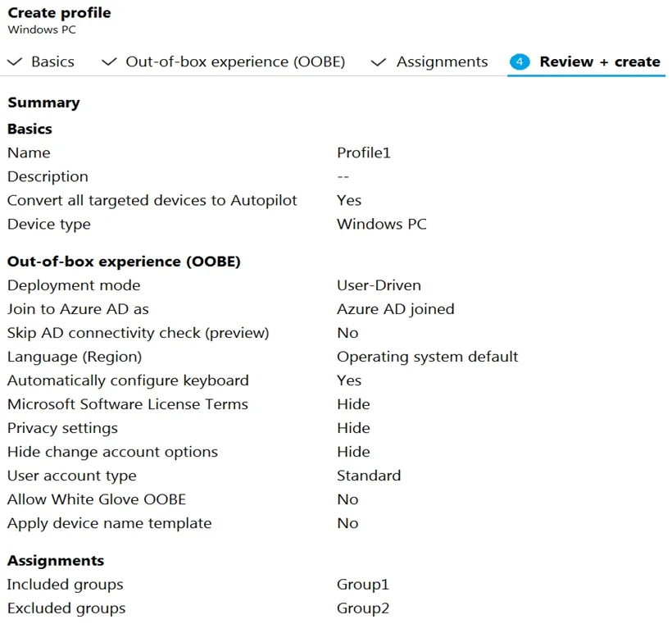The height and width of the screenshot is (624, 672).
Task: Select the User-Driven deployment mode value
Action: pos(379,285)
